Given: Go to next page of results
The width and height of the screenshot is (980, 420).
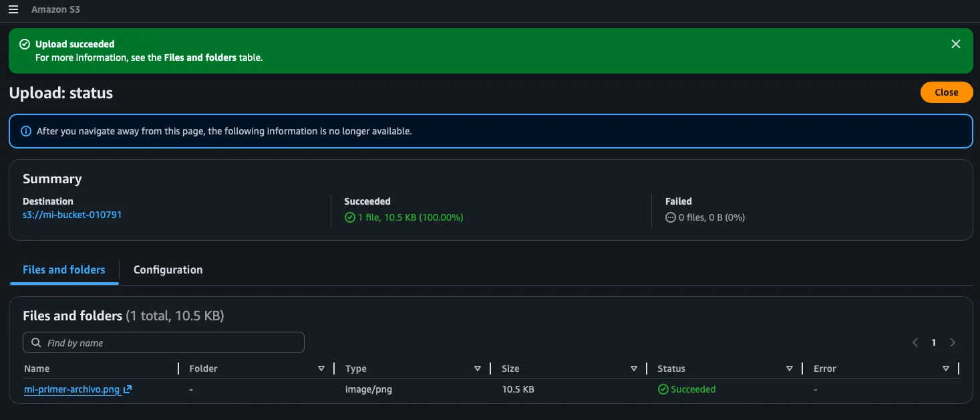Looking at the screenshot, I should tap(953, 342).
